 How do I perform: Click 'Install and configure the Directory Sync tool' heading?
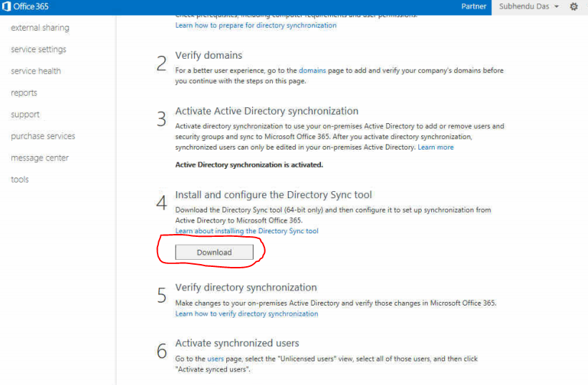[274, 195]
